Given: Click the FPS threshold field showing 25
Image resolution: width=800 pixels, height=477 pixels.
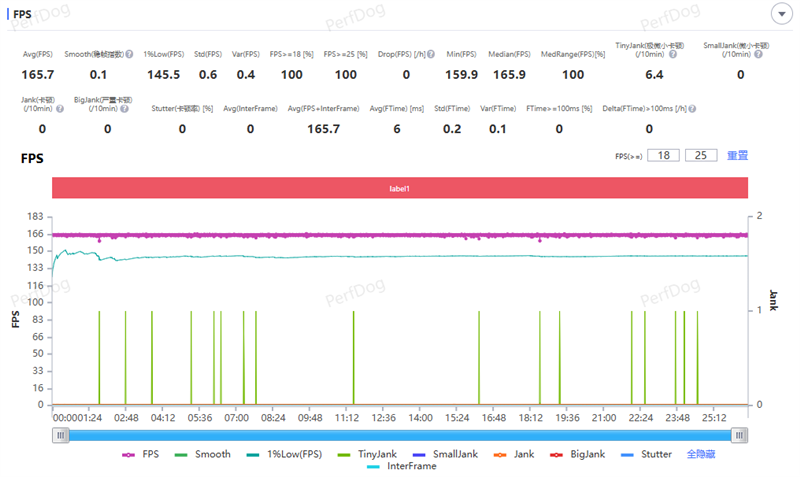Looking at the screenshot, I should point(701,156).
